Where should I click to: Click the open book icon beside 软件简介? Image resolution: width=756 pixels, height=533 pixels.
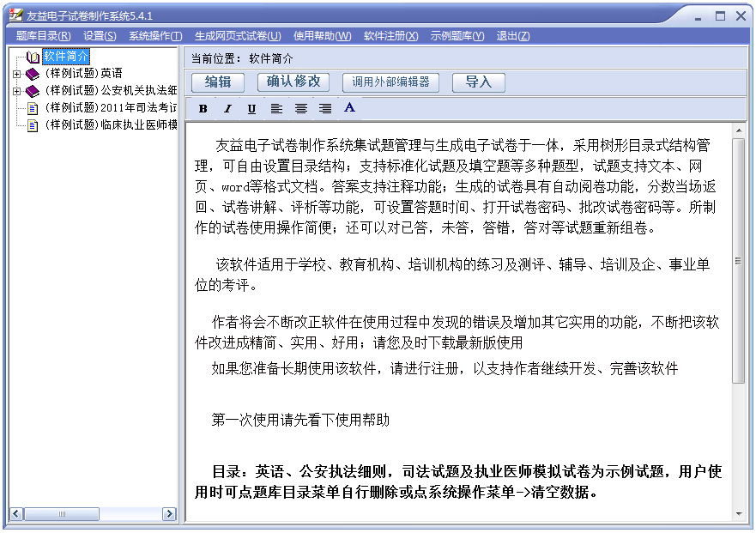pos(33,57)
